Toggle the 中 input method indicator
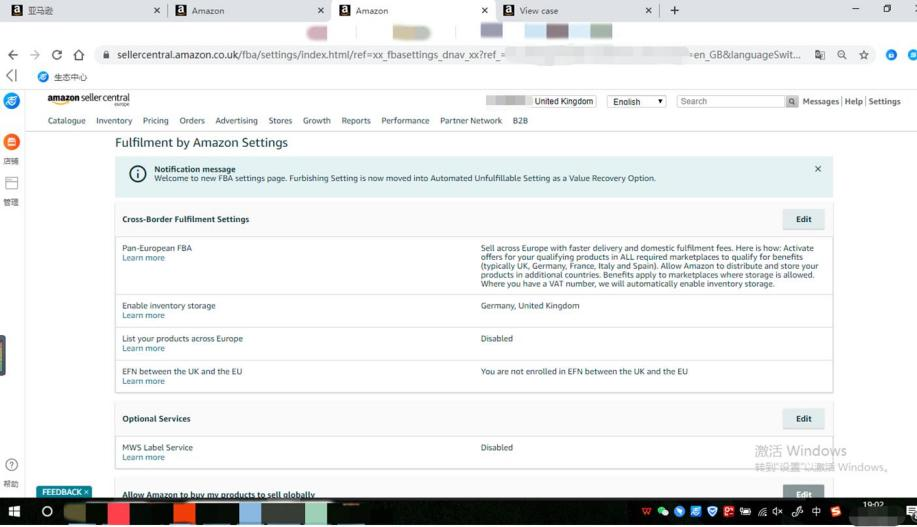The width and height of the screenshot is (917, 527). click(816, 512)
